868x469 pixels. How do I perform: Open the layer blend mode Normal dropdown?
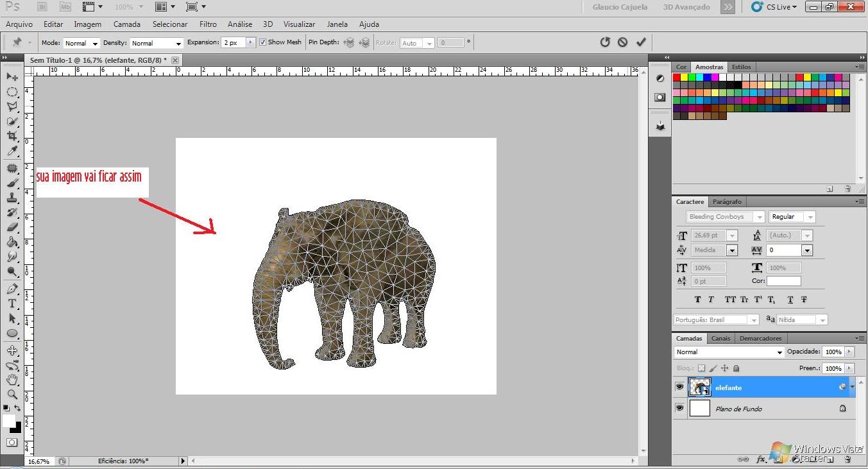tap(729, 352)
